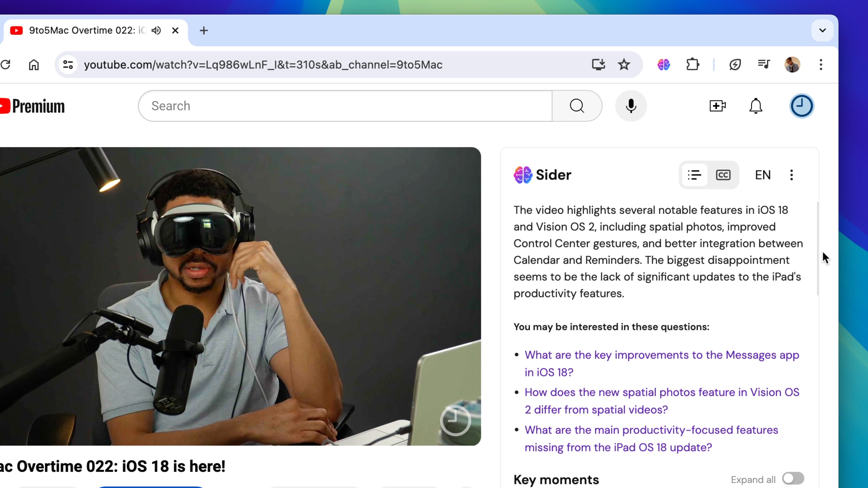
Task: Open the media playback control icon
Action: (x=764, y=65)
